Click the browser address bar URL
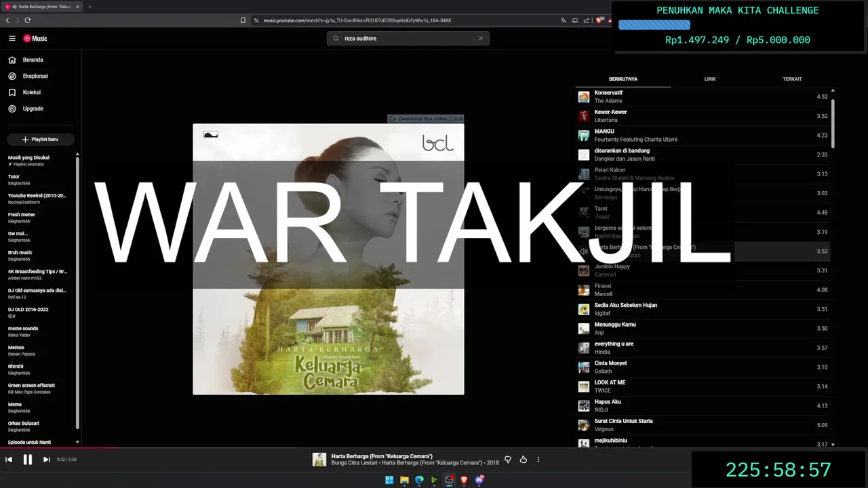This screenshot has height=488, width=868. [x=357, y=20]
